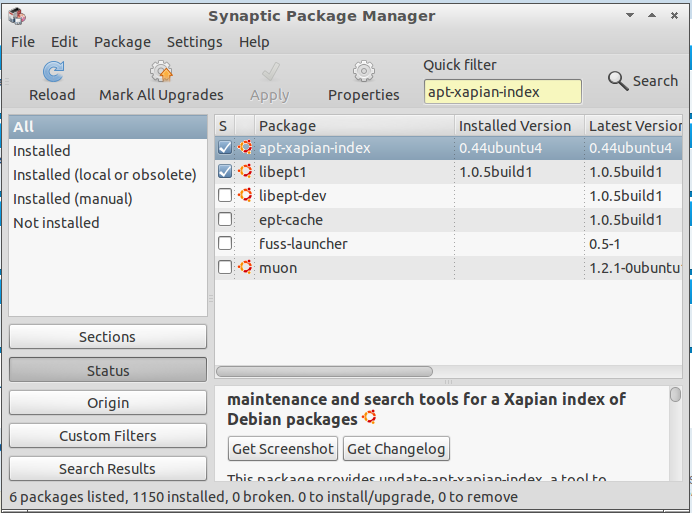The height and width of the screenshot is (513, 692).
Task: Select the All status filter
Action: click(x=108, y=127)
